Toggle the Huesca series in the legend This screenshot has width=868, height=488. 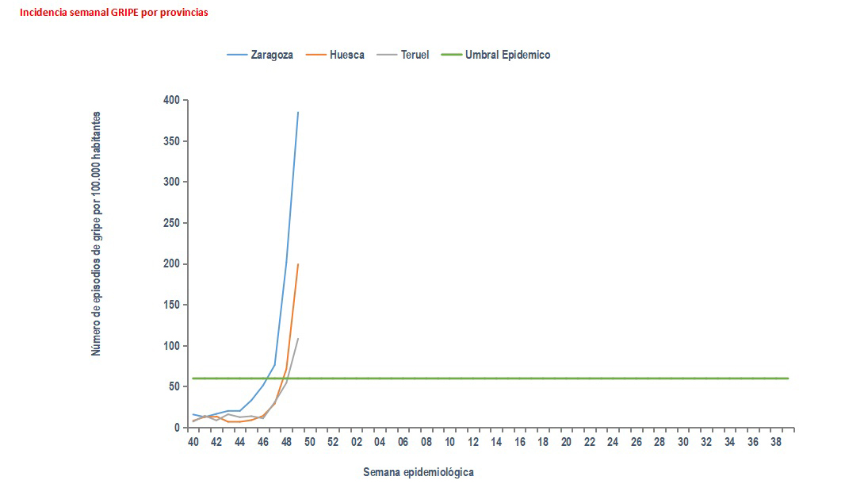click(x=348, y=56)
